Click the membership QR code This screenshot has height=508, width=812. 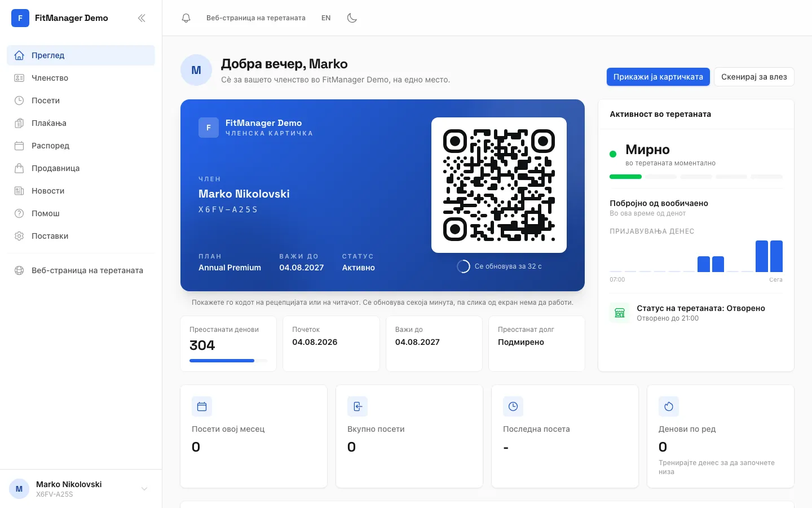(x=499, y=185)
